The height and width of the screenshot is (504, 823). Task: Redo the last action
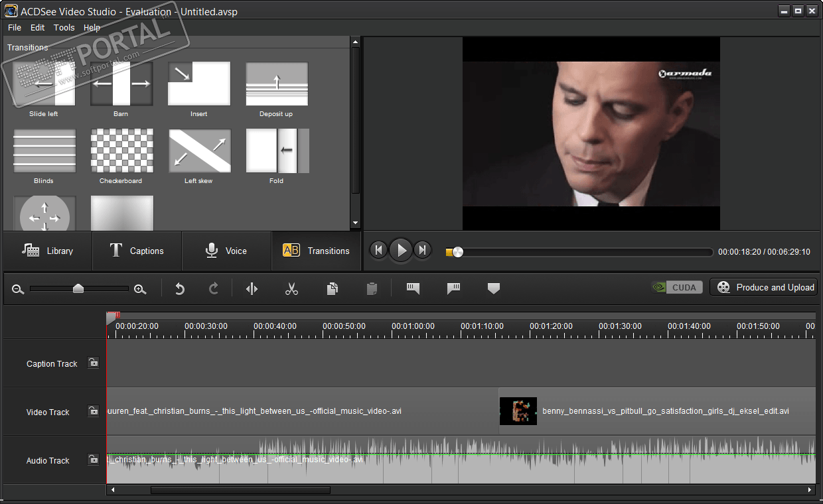point(214,288)
